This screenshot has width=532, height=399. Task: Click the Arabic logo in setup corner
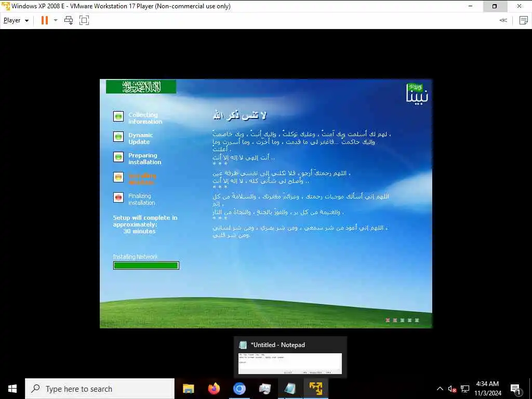coord(417,93)
